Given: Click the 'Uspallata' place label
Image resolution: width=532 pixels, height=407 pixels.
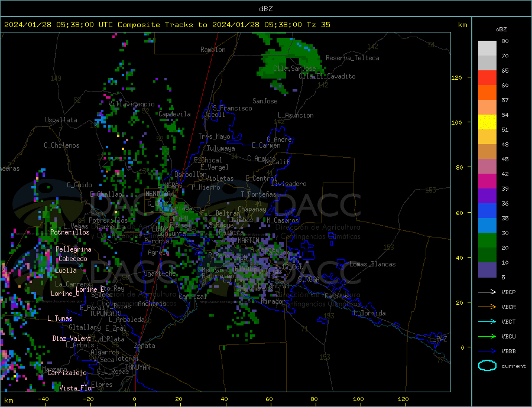Looking at the screenshot, I should point(61,120).
